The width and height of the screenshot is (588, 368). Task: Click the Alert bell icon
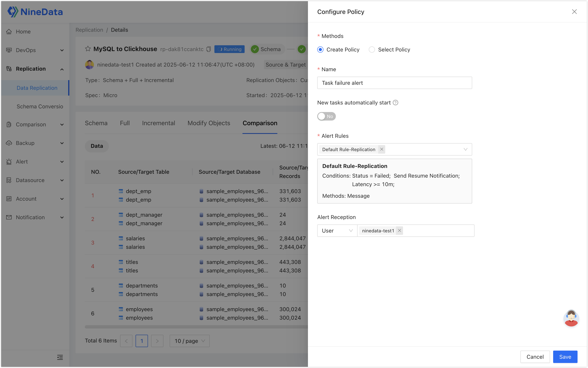9,162
